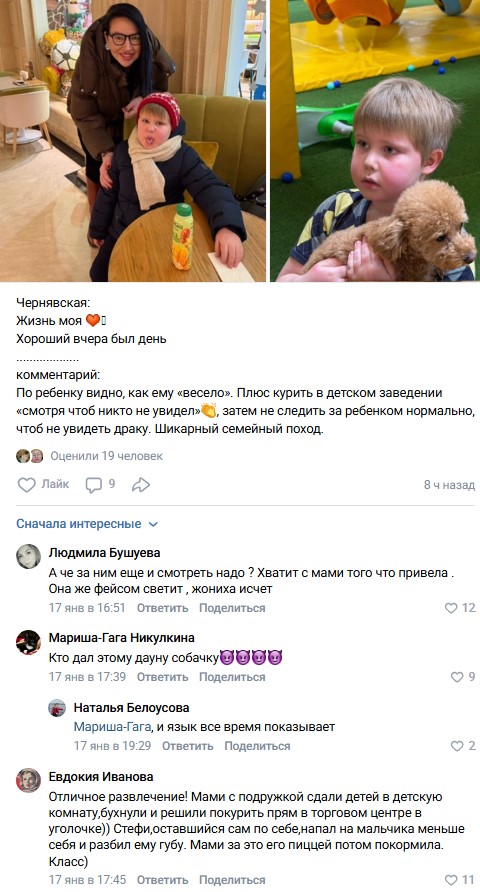480x892 pixels.
Task: Show the list 'Оценили 19 человек'
Action: pyautogui.click(x=106, y=456)
